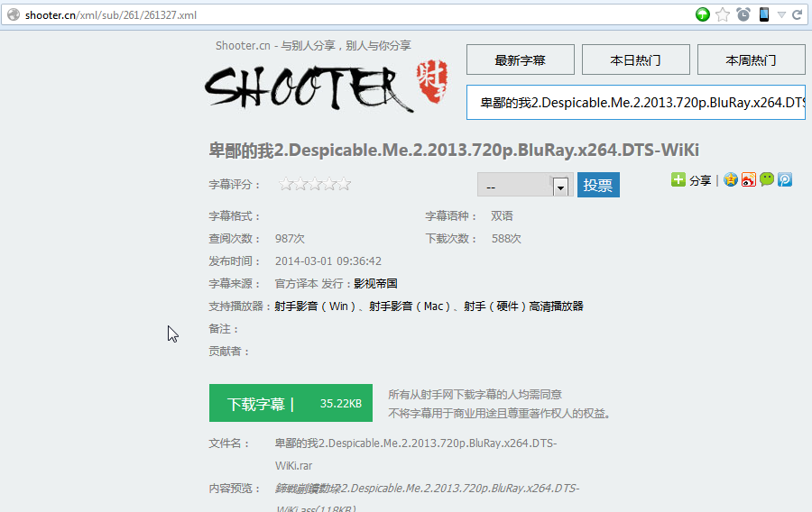Click the alarm clock icon in address bar
The image size is (812, 512).
point(743,14)
